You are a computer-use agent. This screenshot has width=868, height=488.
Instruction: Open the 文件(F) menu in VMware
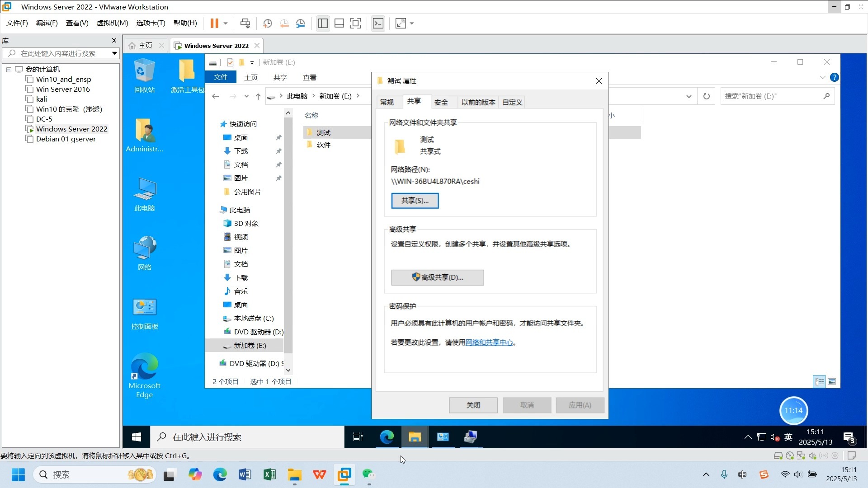tap(17, 23)
